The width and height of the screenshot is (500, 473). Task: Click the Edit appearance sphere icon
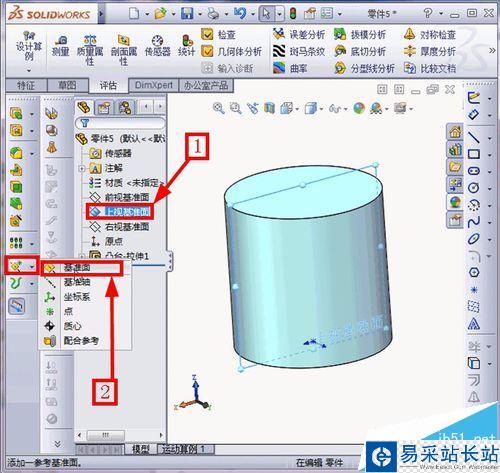[359, 108]
